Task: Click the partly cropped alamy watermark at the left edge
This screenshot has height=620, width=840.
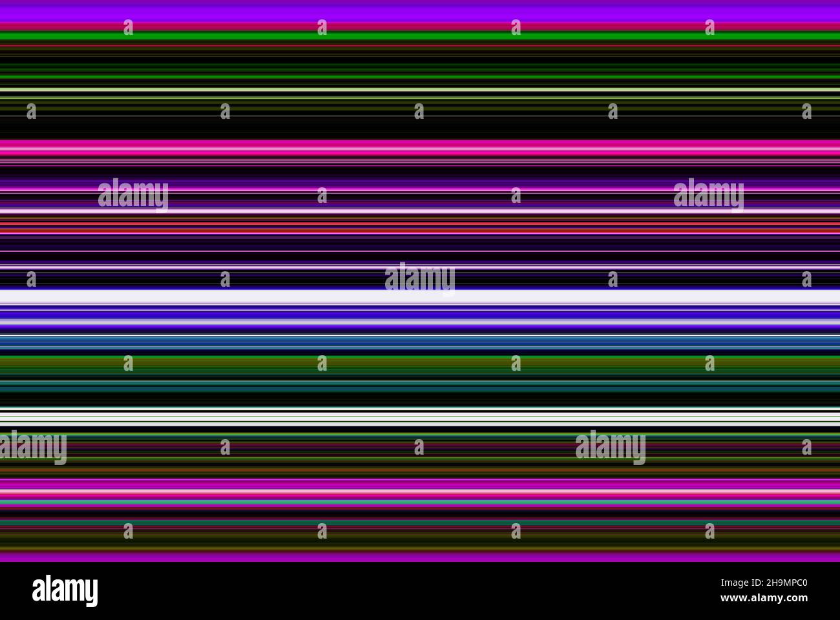Action: point(33,447)
